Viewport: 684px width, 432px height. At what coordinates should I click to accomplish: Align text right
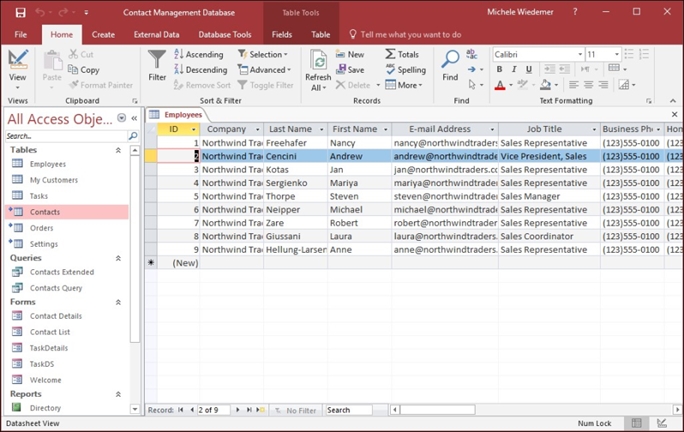pos(603,85)
